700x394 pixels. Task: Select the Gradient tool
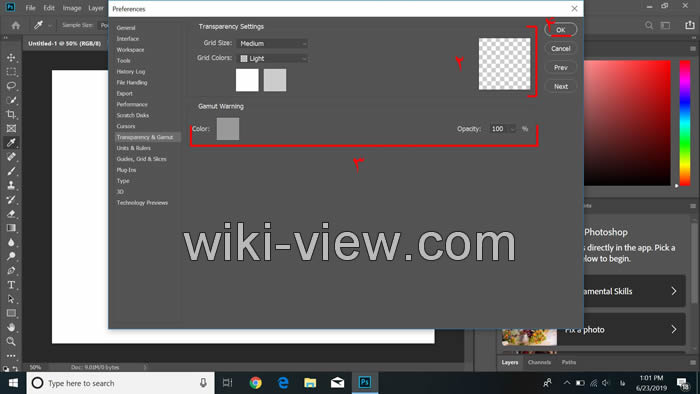(x=11, y=228)
